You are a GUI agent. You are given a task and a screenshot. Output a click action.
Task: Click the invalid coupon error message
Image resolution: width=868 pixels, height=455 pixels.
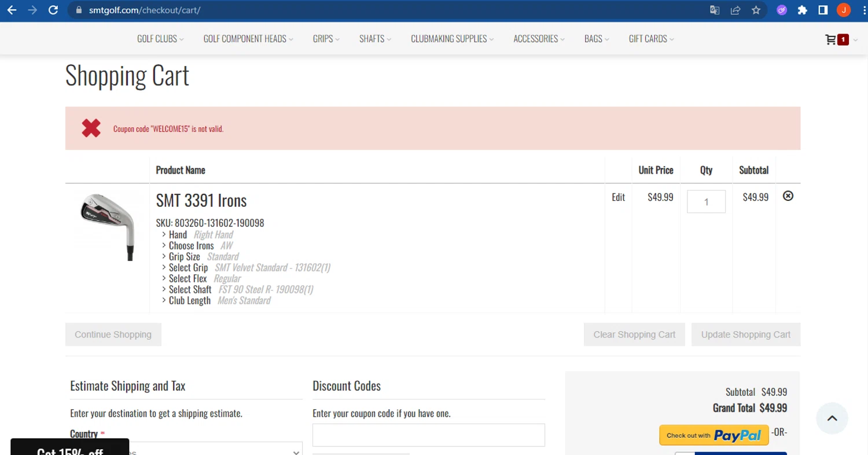[168, 129]
